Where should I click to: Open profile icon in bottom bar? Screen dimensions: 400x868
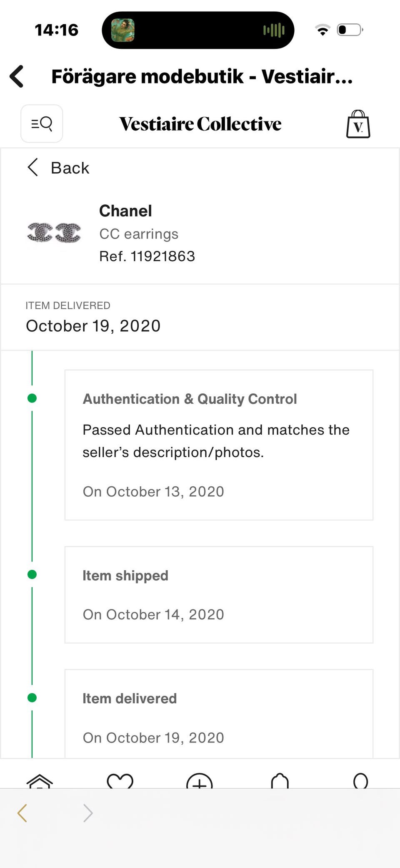tap(360, 781)
